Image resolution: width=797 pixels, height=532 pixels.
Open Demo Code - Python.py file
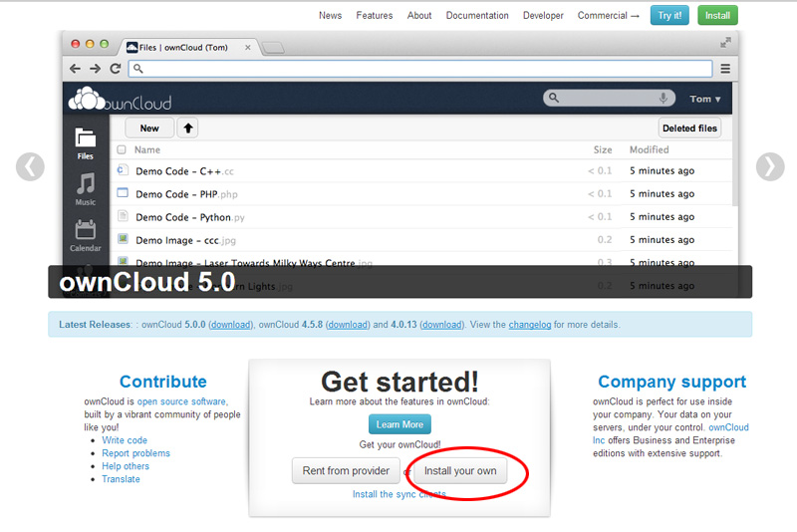[x=190, y=217]
